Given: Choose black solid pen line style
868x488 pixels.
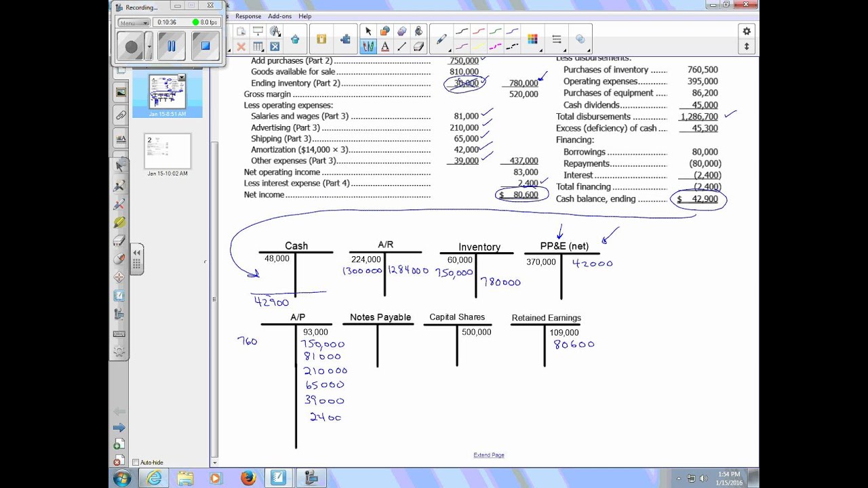Looking at the screenshot, I should coord(462,31).
